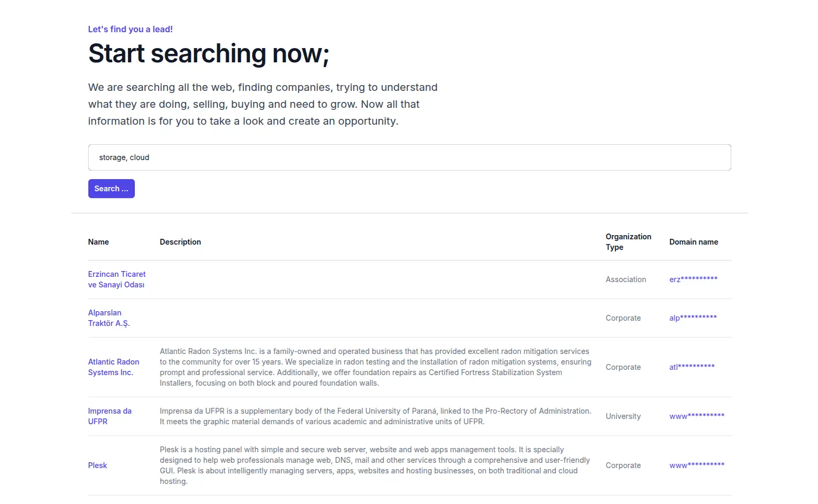Open the Imprensa da UFPR link

click(109, 416)
